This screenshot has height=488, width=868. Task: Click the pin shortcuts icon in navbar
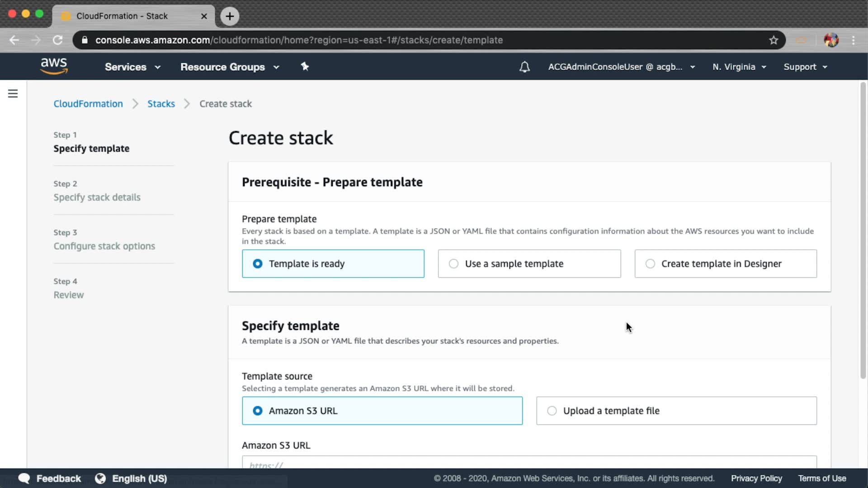(305, 67)
